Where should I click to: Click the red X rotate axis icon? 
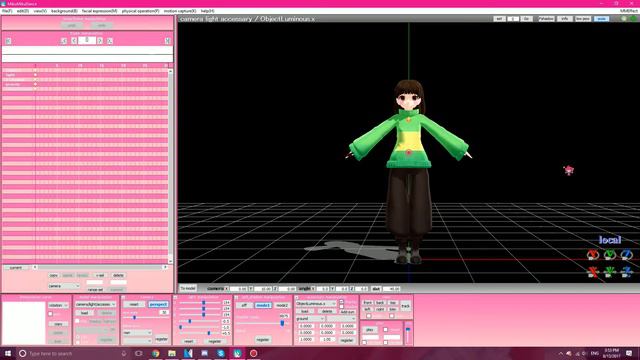[593, 255]
